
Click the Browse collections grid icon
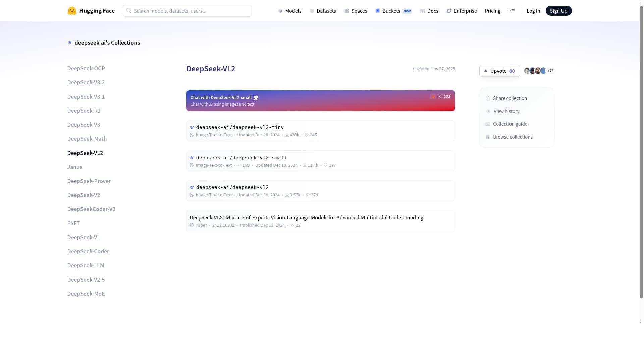tap(488, 137)
